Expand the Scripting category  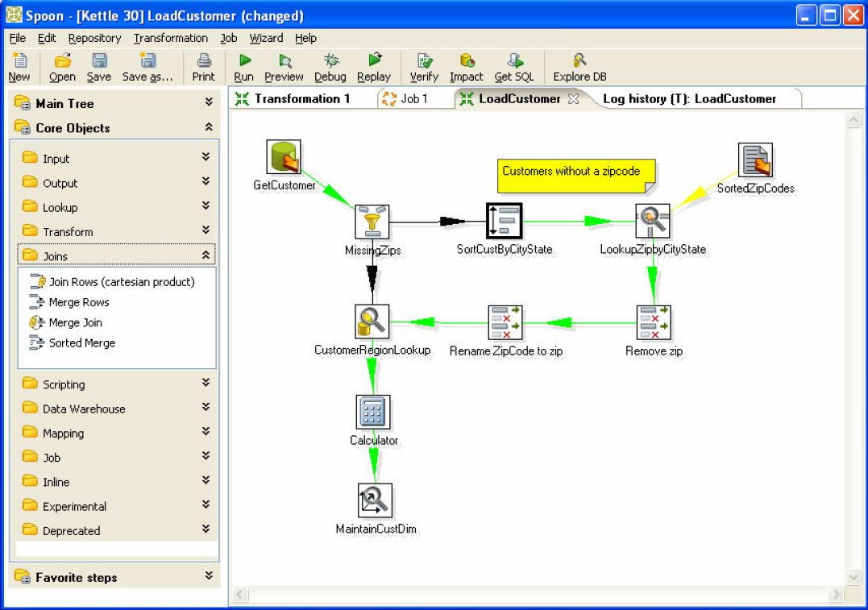pyautogui.click(x=206, y=383)
